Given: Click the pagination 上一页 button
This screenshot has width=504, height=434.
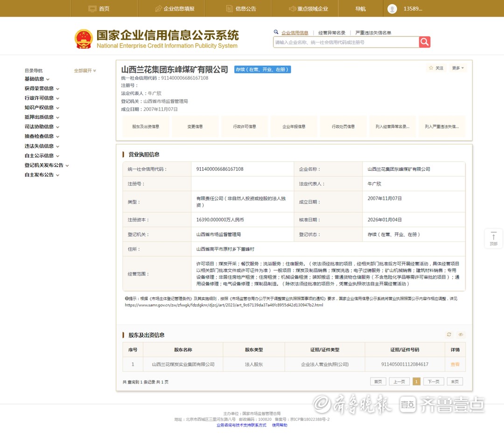Looking at the screenshot, I should click(399, 382).
